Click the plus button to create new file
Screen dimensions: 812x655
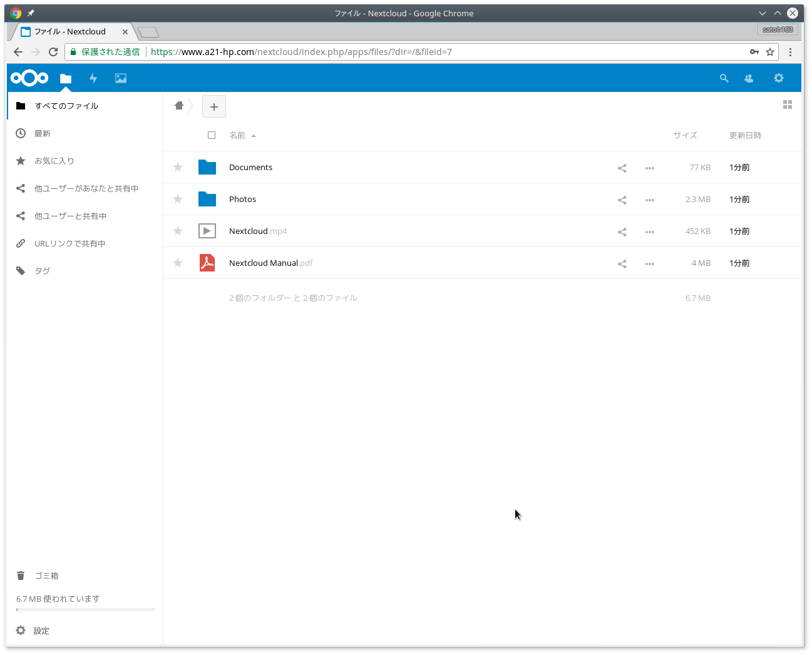214,106
